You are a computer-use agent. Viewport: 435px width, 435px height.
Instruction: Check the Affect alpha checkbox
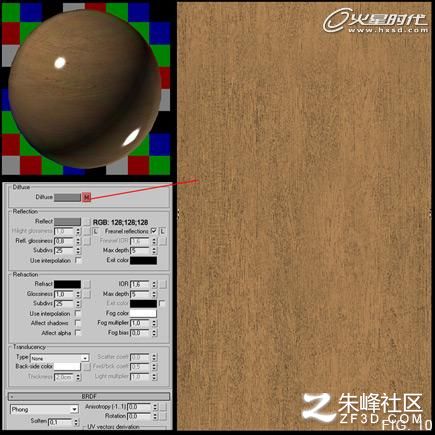(x=77, y=333)
